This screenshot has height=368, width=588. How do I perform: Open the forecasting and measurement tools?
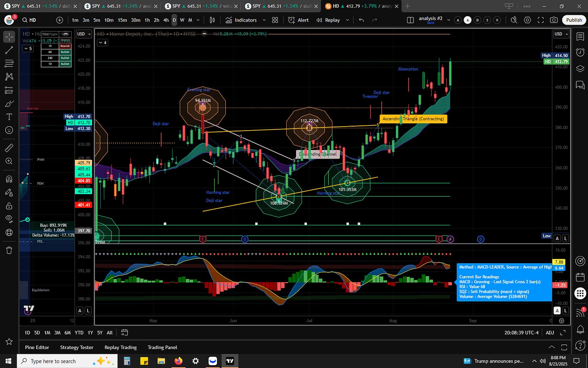click(9, 90)
